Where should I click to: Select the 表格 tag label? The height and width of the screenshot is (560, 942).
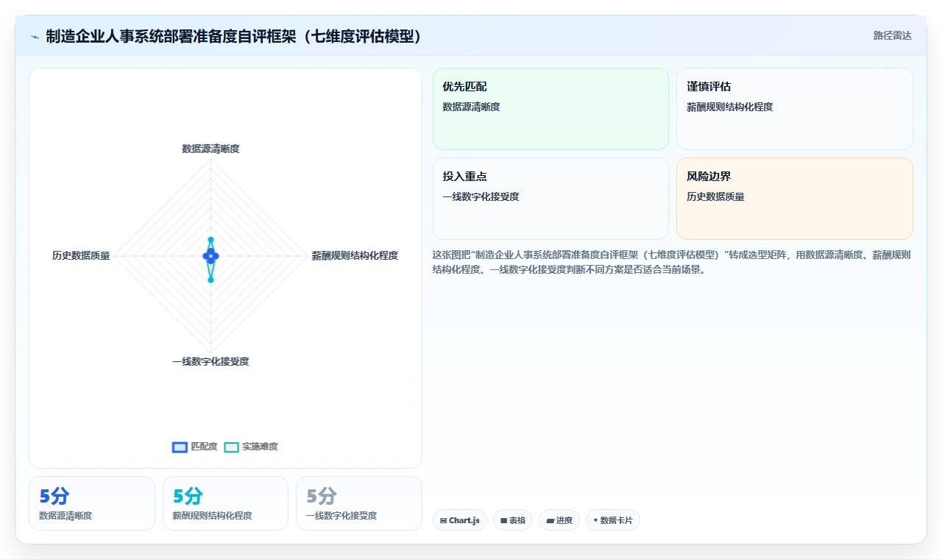coord(517,520)
